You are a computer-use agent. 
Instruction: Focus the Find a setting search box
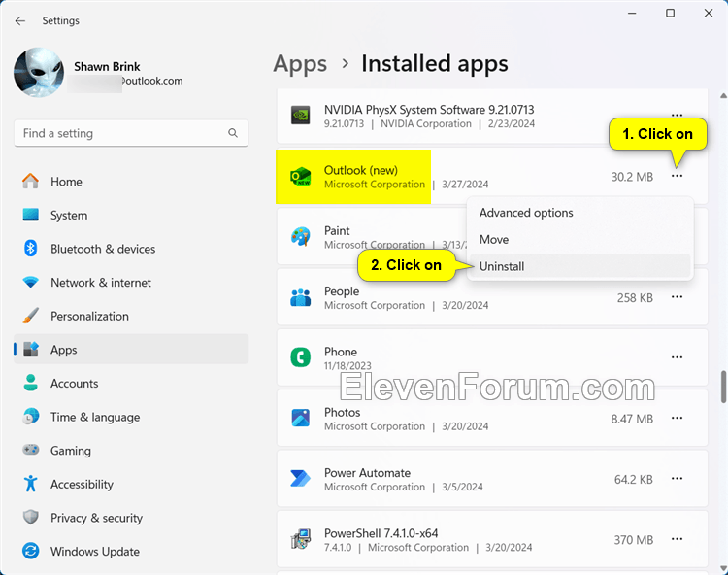click(x=131, y=133)
